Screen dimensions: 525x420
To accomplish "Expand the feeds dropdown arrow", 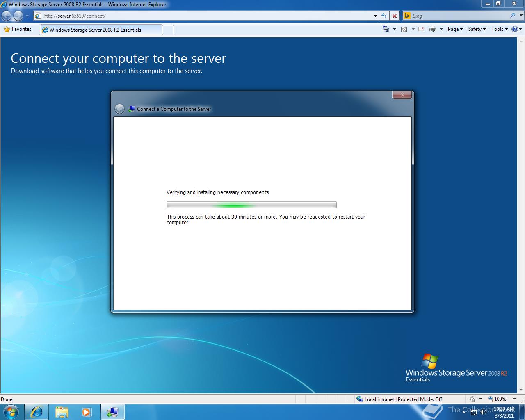I will point(413,29).
